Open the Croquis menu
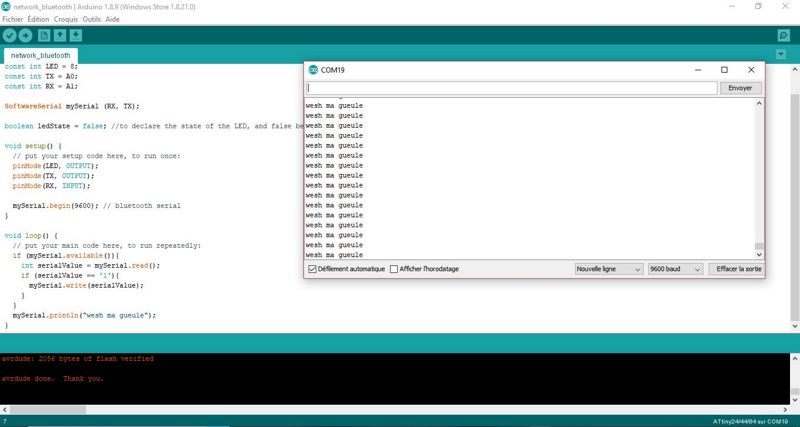 (66, 19)
